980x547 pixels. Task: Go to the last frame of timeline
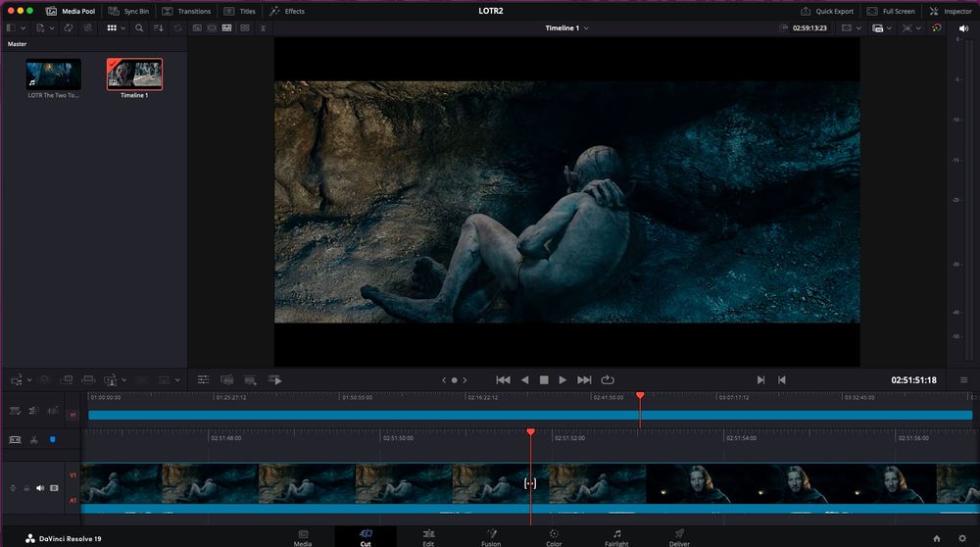(584, 380)
